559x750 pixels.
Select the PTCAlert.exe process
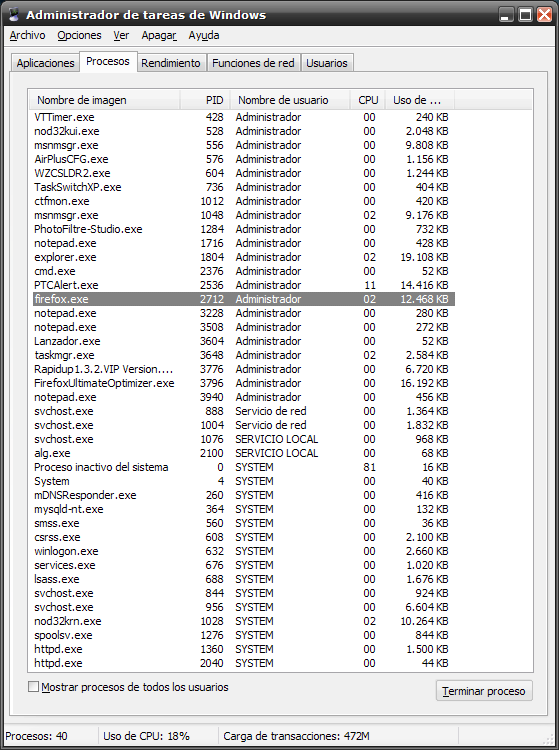[243, 285]
